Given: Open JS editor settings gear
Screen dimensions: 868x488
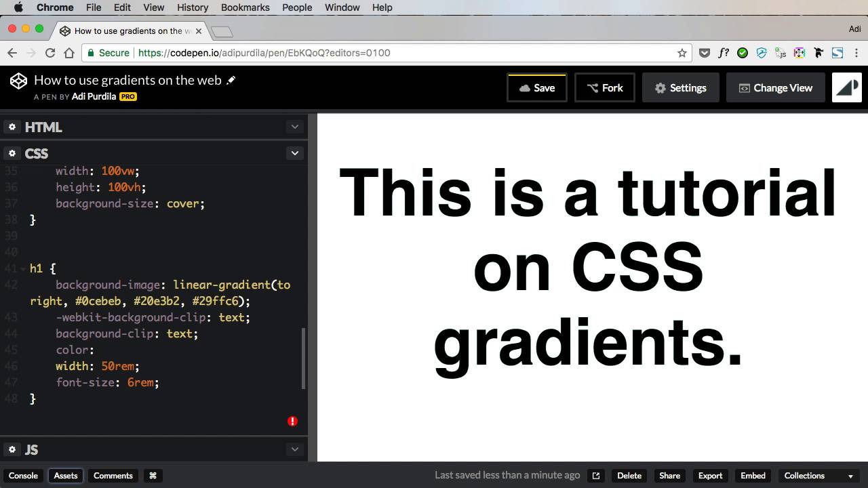Looking at the screenshot, I should (x=12, y=449).
